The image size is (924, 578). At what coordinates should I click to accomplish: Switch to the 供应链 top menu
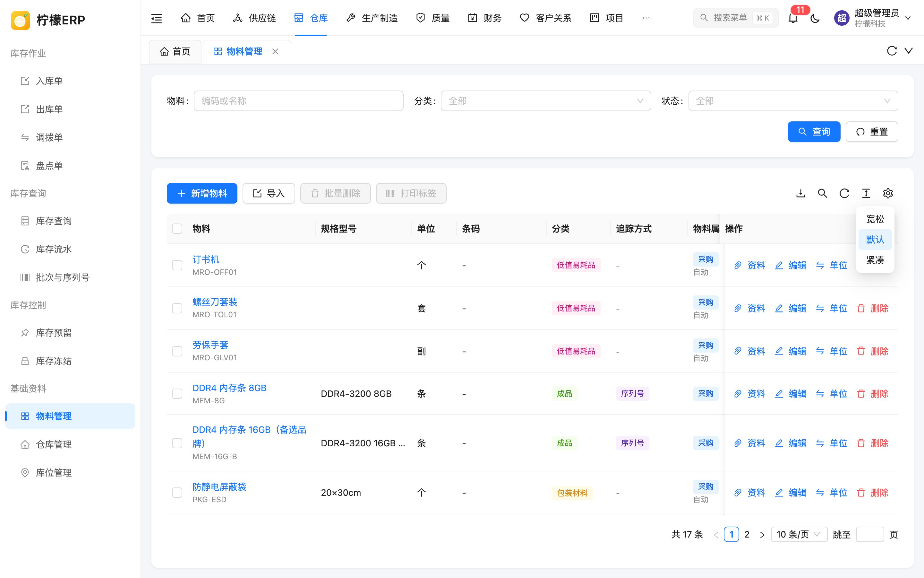[x=254, y=18]
